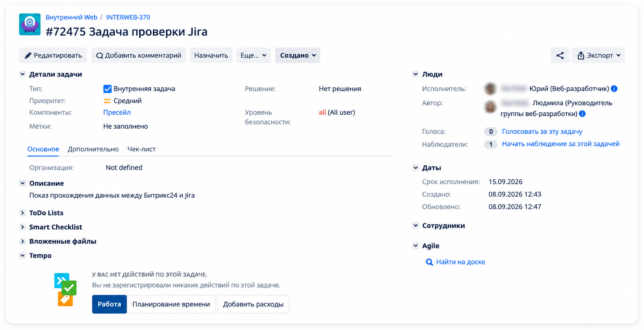Open the INTERWEB-370 issue link
Viewport: 644px width, 330px height.
click(x=128, y=17)
